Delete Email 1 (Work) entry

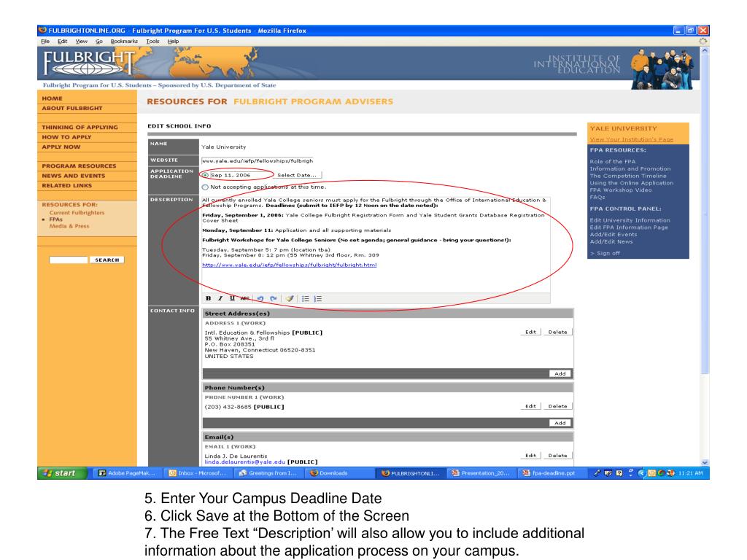pos(557,456)
